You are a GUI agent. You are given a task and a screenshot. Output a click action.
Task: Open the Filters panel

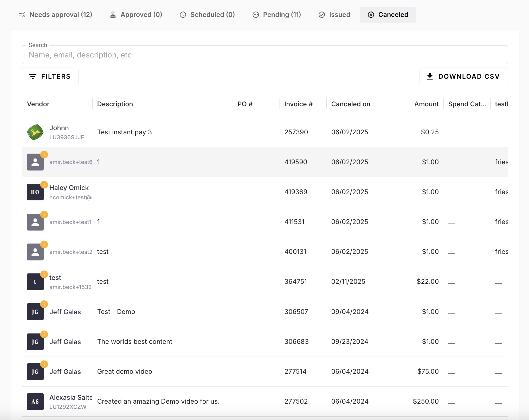pyautogui.click(x=50, y=76)
